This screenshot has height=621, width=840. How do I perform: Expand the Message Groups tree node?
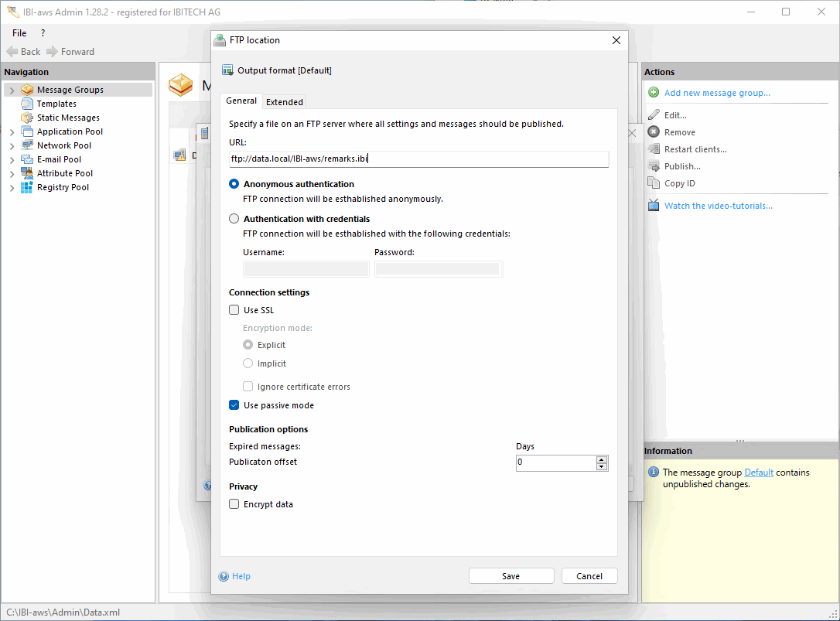pyautogui.click(x=12, y=90)
